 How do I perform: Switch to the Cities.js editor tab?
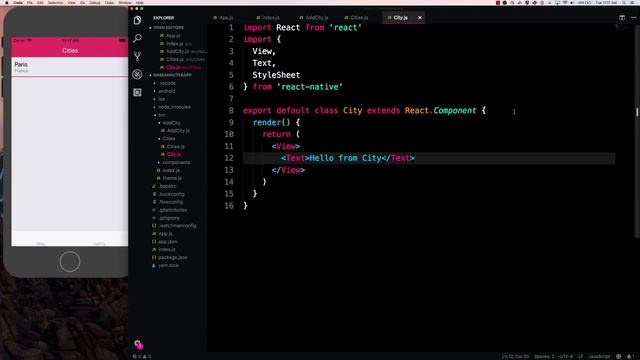point(356,18)
